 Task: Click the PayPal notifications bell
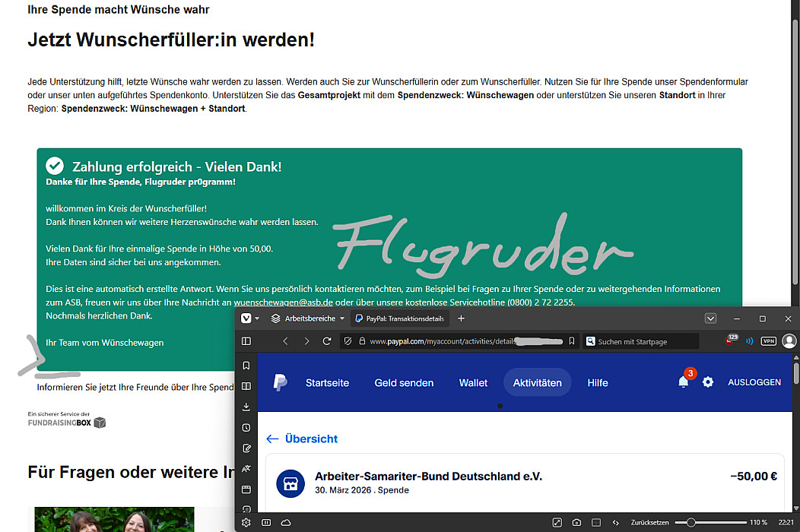click(x=683, y=382)
